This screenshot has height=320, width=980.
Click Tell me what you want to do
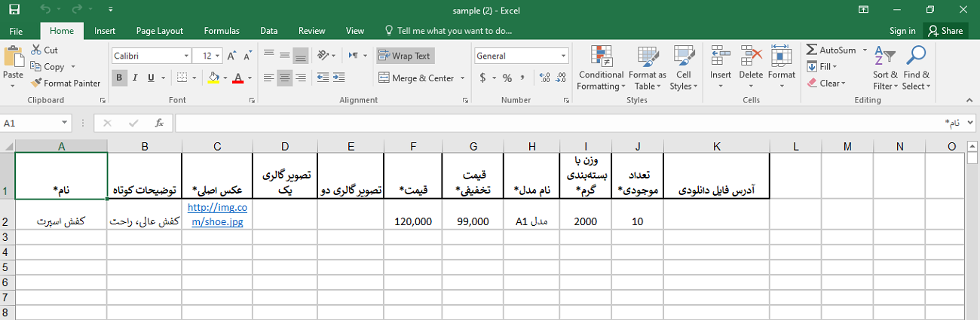coord(448,31)
